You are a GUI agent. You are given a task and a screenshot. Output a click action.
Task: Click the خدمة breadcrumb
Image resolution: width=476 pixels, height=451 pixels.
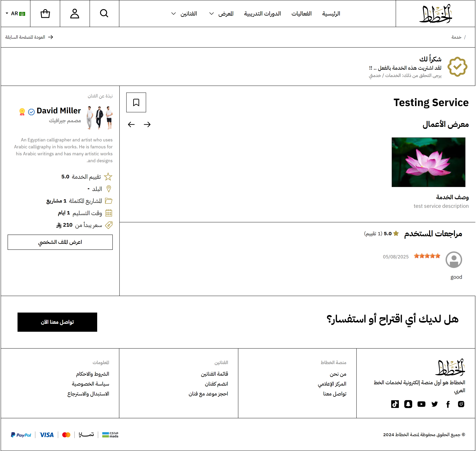coord(456,37)
